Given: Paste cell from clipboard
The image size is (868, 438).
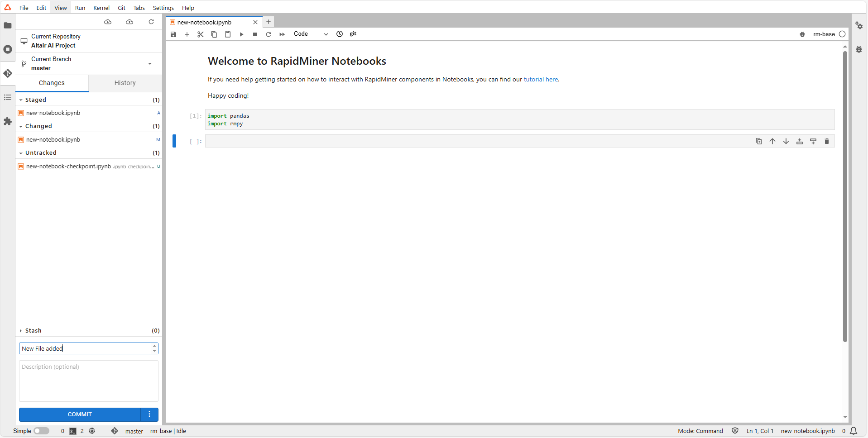Looking at the screenshot, I should 228,34.
